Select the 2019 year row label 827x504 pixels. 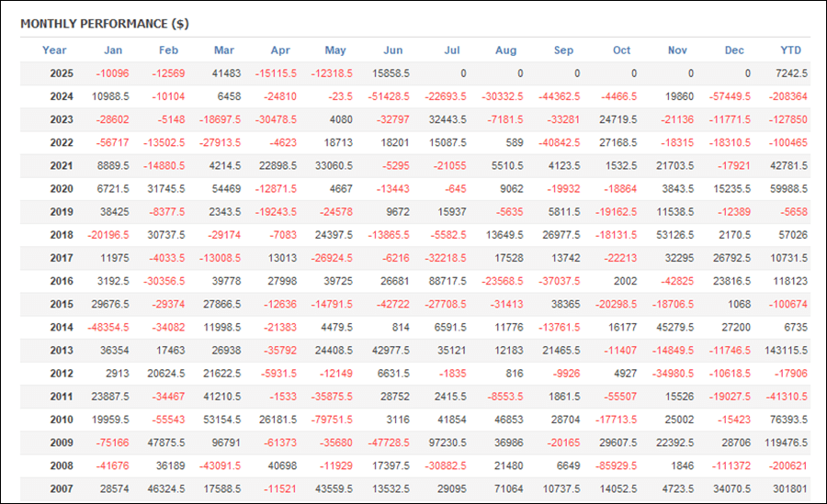tap(62, 212)
